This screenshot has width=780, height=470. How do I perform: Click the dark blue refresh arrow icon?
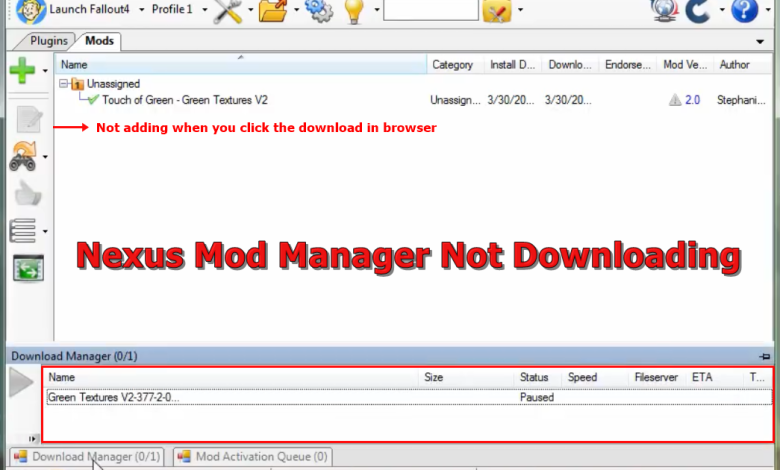tap(698, 11)
